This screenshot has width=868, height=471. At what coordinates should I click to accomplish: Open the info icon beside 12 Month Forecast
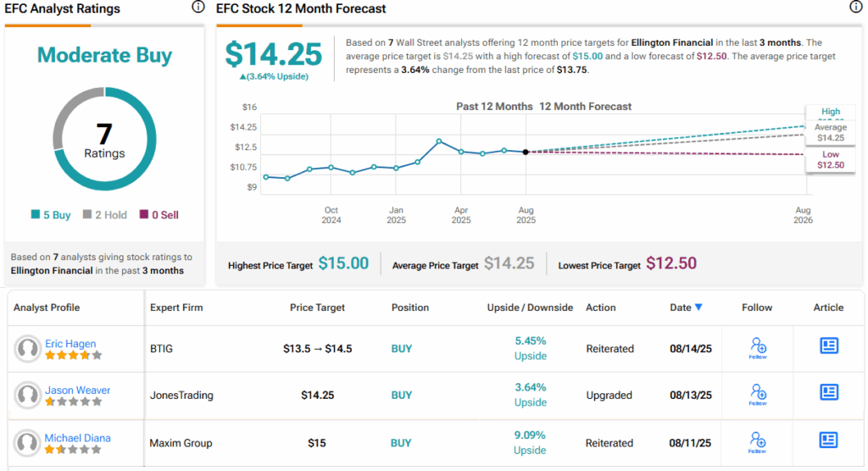[x=855, y=7]
